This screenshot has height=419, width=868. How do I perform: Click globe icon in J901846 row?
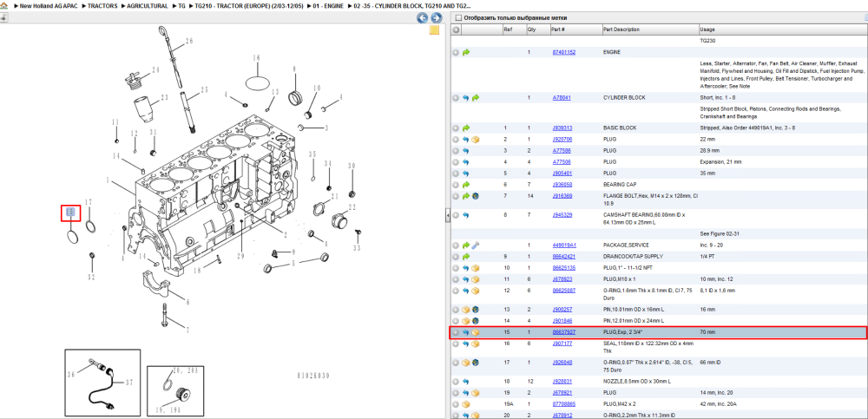475,320
